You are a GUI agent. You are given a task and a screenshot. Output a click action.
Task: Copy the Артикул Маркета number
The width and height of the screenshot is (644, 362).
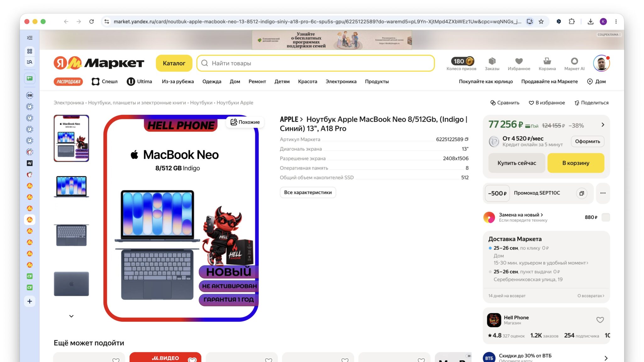(x=467, y=139)
